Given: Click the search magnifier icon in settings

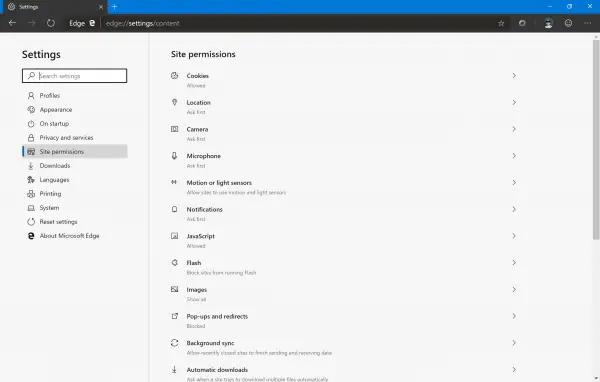Looking at the screenshot, I should click(x=31, y=75).
